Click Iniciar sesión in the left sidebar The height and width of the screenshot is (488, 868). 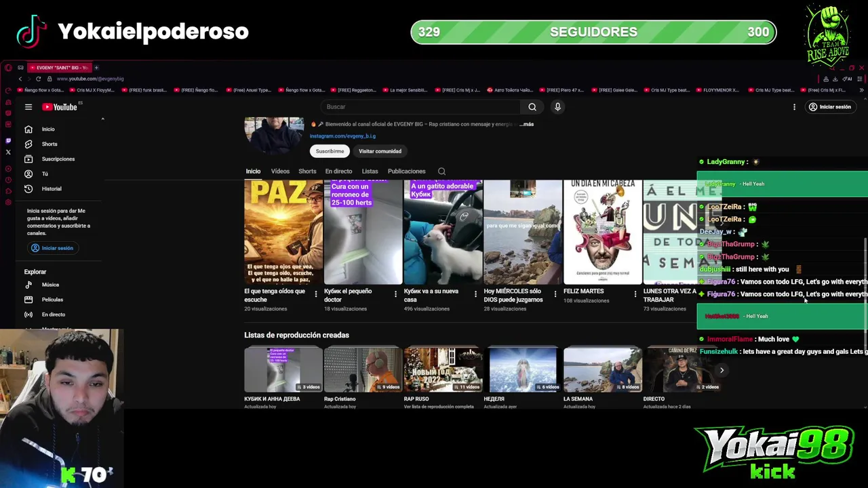click(52, 248)
